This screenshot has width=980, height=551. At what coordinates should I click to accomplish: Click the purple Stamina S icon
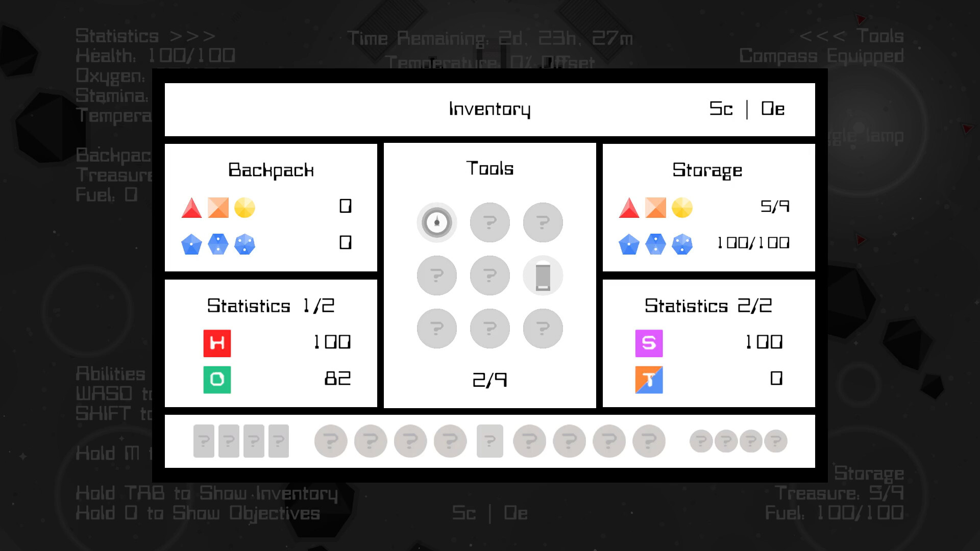(649, 343)
